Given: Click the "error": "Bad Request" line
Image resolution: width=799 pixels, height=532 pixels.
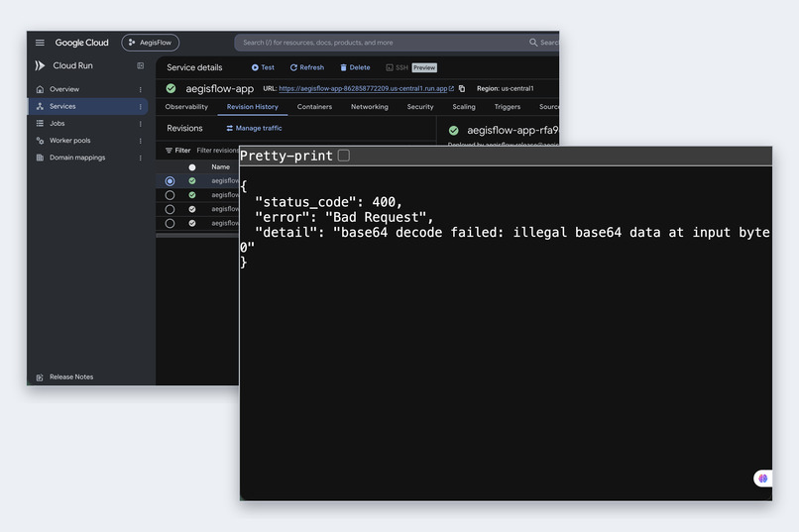Looking at the screenshot, I should coord(344,217).
